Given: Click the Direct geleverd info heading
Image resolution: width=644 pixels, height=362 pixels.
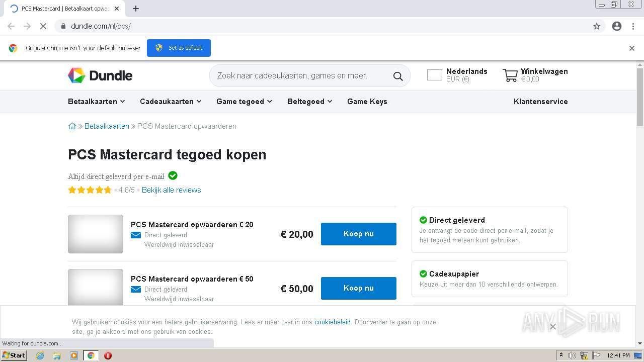Looking at the screenshot, I should [x=457, y=220].
